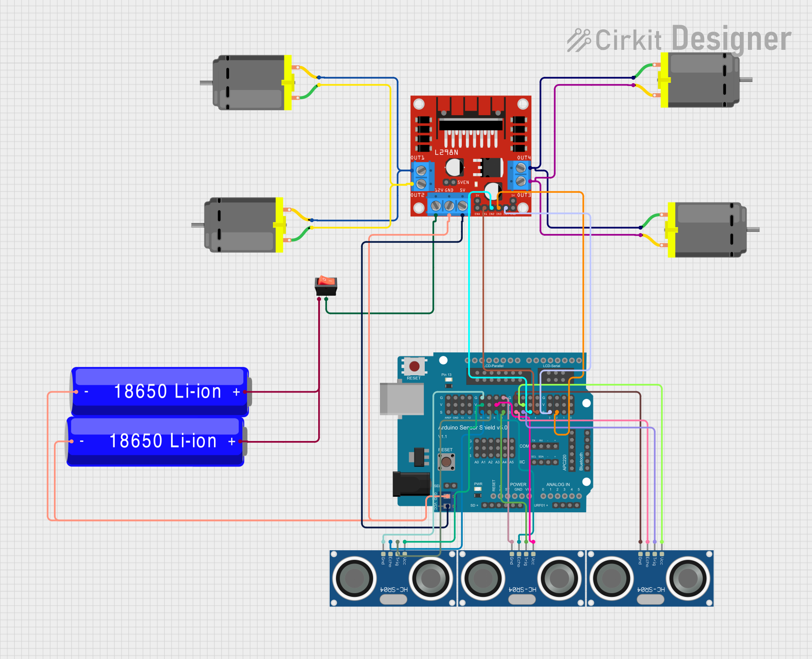Click the Bluetooth header on the shield
The height and width of the screenshot is (659, 812).
tap(587, 450)
